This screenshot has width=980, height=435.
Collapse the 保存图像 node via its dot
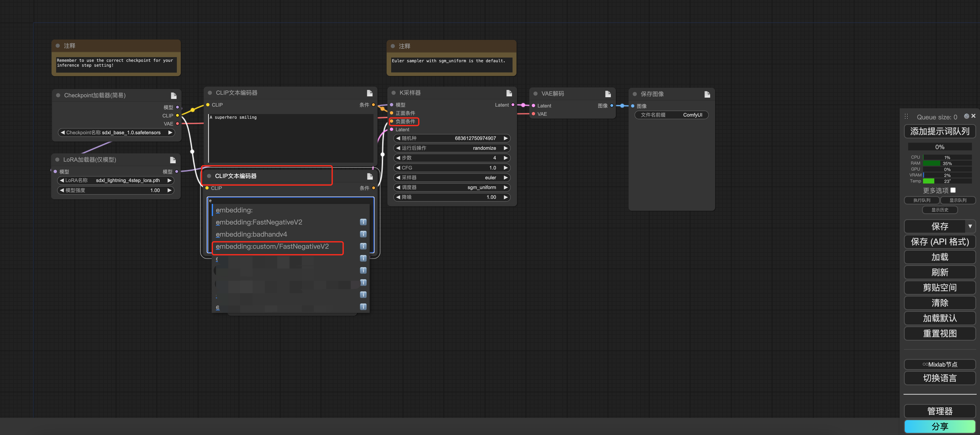(x=635, y=94)
